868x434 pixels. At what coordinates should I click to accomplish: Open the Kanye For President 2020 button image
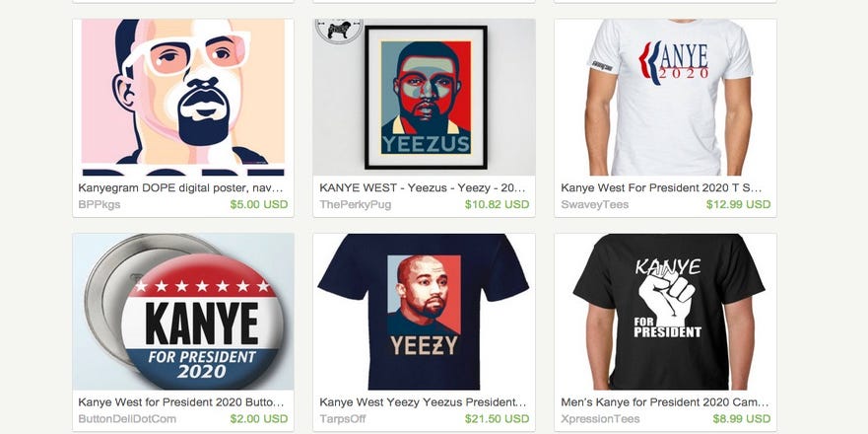coord(183,312)
